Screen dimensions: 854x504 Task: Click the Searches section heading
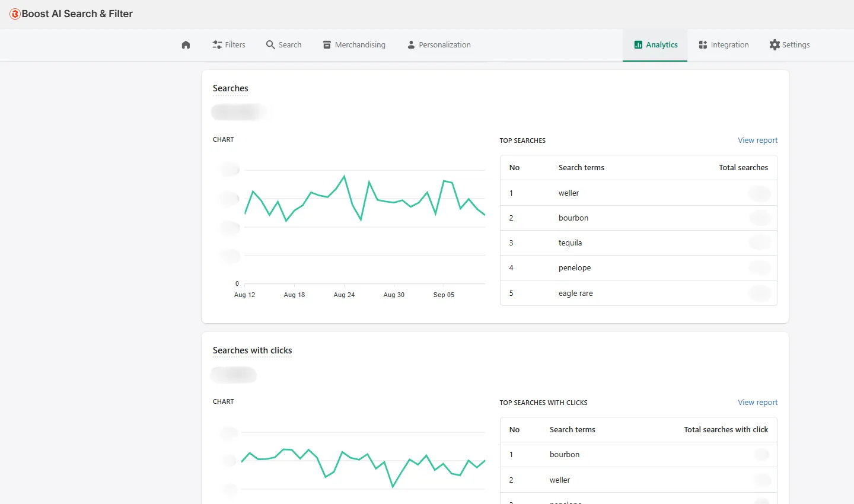pyautogui.click(x=230, y=88)
